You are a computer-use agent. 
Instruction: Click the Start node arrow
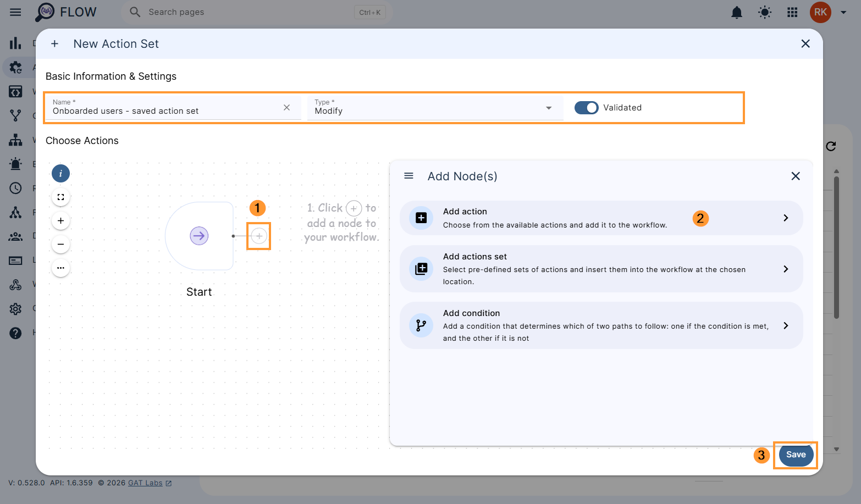tap(199, 236)
